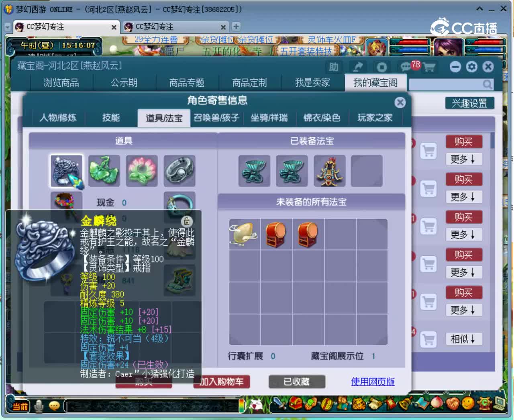Expand the 相似 dropdown
Screen dimensions: 514x420
click(464, 339)
